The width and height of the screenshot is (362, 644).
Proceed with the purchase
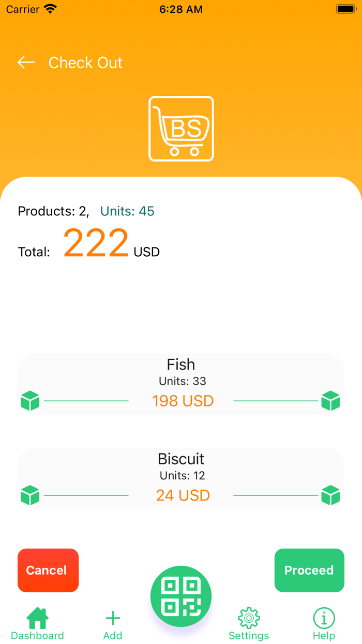pyautogui.click(x=309, y=570)
